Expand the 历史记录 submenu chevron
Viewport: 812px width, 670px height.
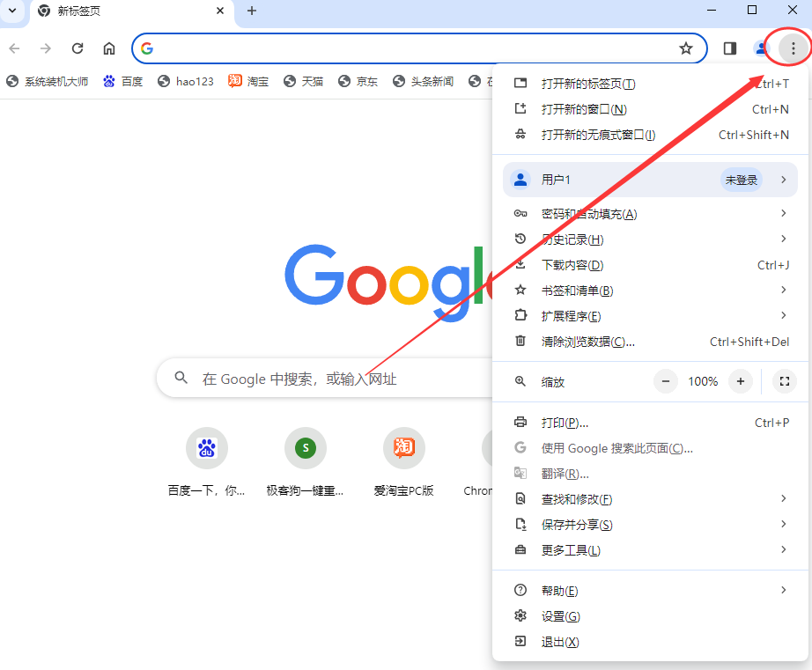point(784,239)
